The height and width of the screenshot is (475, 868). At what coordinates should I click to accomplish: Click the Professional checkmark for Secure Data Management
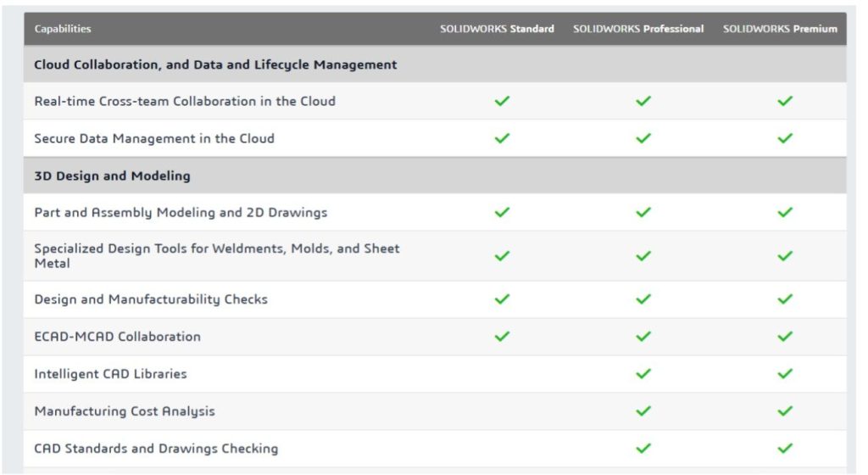coord(643,138)
